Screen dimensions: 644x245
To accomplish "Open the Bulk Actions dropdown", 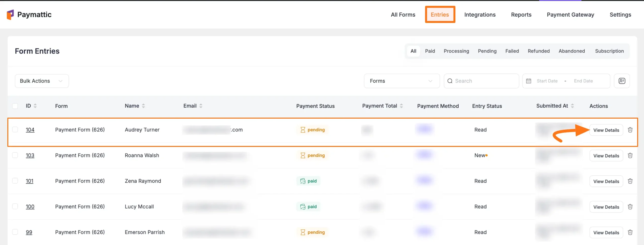I will 42,81.
